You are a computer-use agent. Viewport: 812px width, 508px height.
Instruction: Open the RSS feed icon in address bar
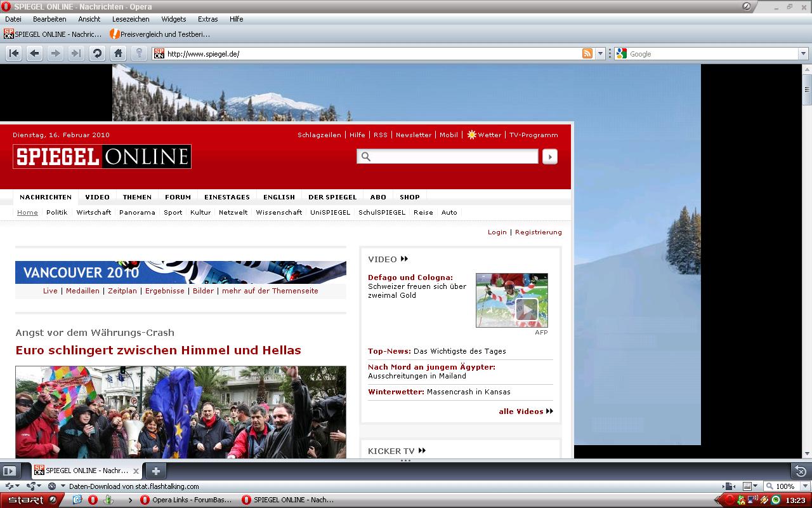(x=587, y=54)
